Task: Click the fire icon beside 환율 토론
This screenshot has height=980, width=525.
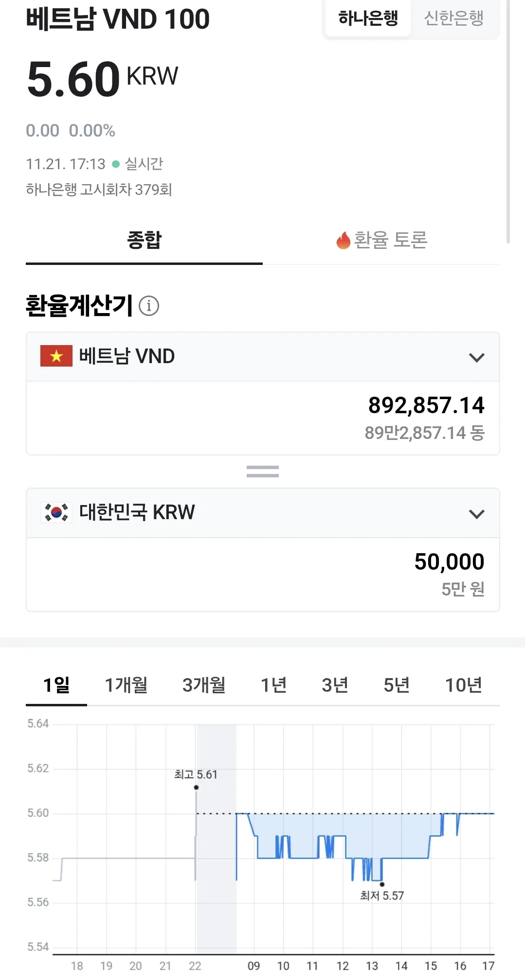Action: (x=344, y=240)
